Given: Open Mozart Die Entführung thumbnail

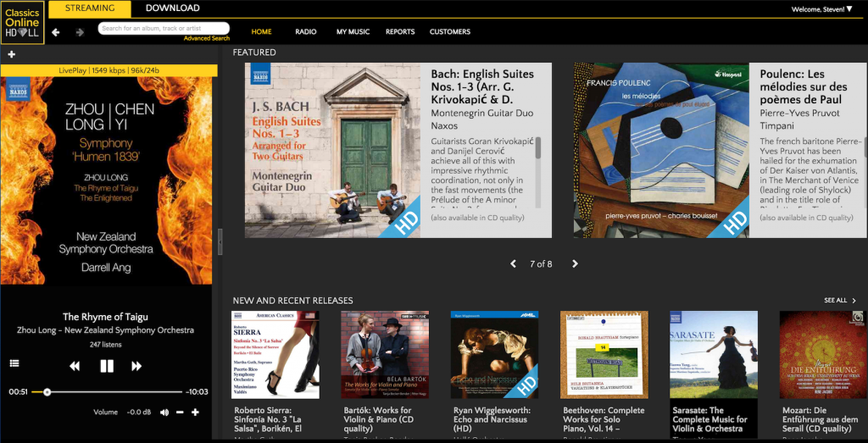Looking at the screenshot, I should (823, 355).
